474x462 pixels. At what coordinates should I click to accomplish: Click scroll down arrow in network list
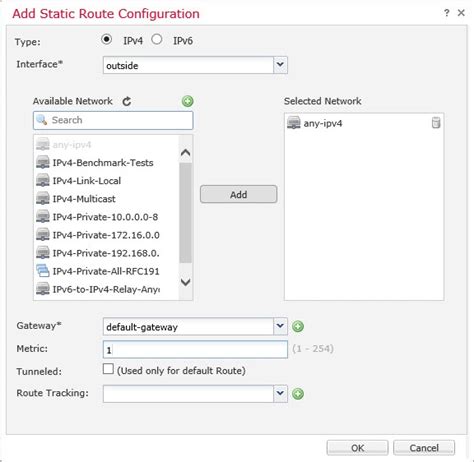coord(185,282)
